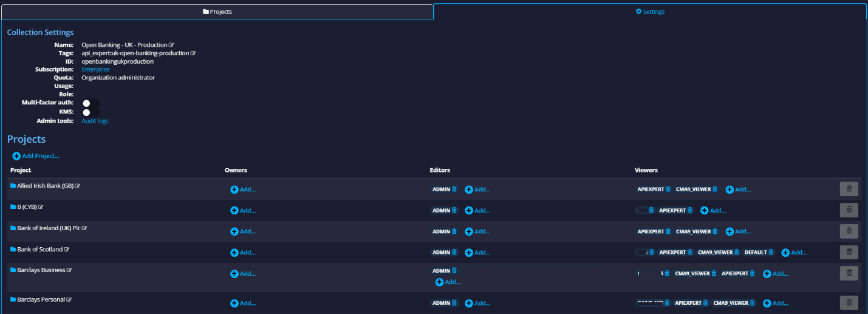The image size is (868, 314).
Task: Toggle the KMS switch
Action: coord(91,112)
